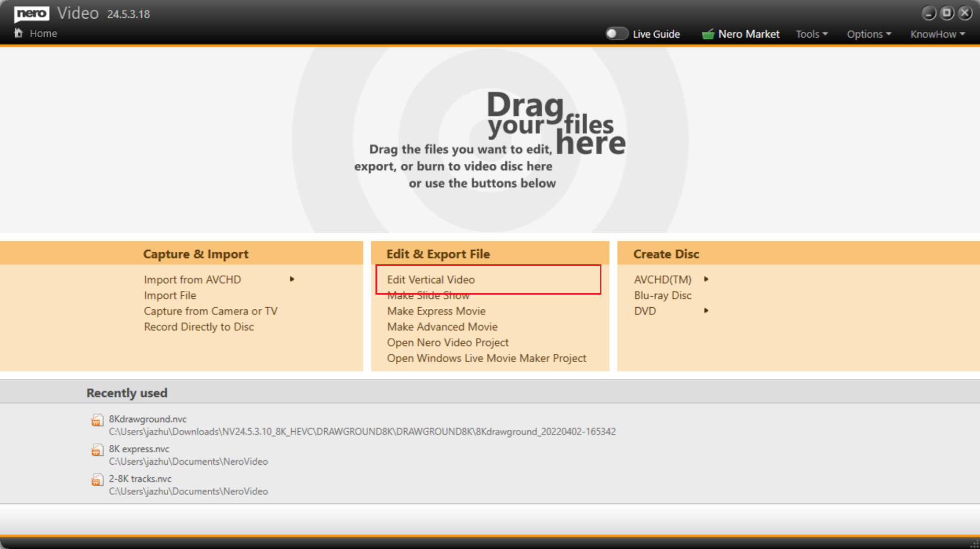Viewport: 980px width, 549px height.
Task: Open the Tools dropdown menu
Action: [812, 34]
